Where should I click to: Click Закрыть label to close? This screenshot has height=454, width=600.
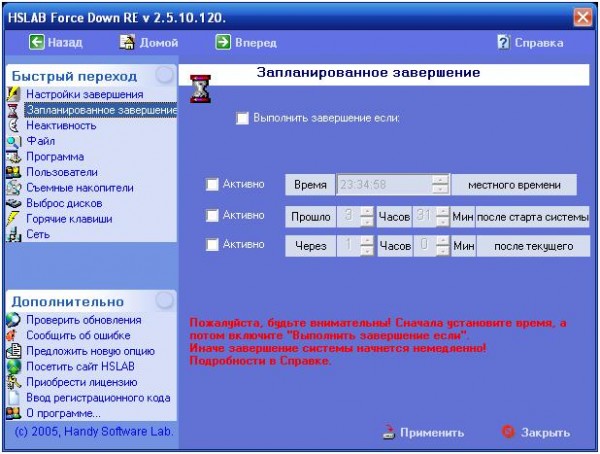pyautogui.click(x=545, y=433)
